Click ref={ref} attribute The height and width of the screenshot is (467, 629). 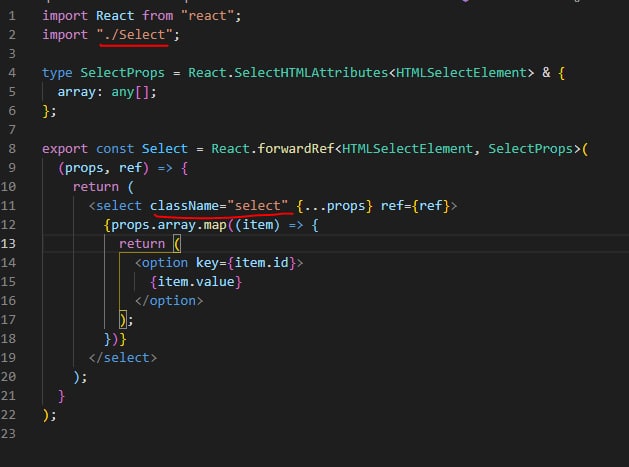(x=415, y=206)
